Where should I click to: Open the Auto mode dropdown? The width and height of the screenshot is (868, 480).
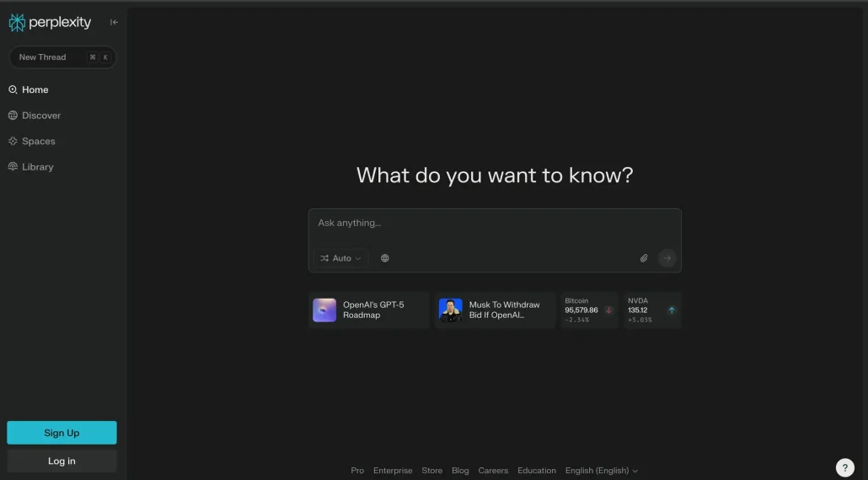[x=341, y=258]
